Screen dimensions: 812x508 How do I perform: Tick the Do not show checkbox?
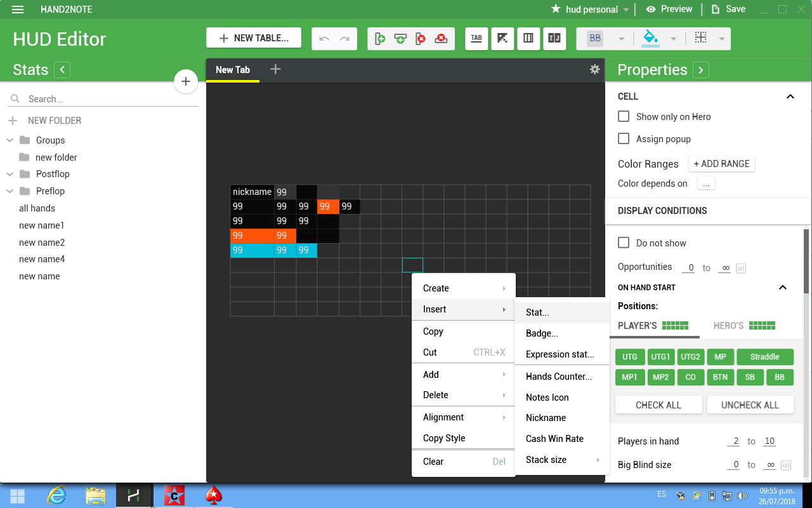click(624, 243)
